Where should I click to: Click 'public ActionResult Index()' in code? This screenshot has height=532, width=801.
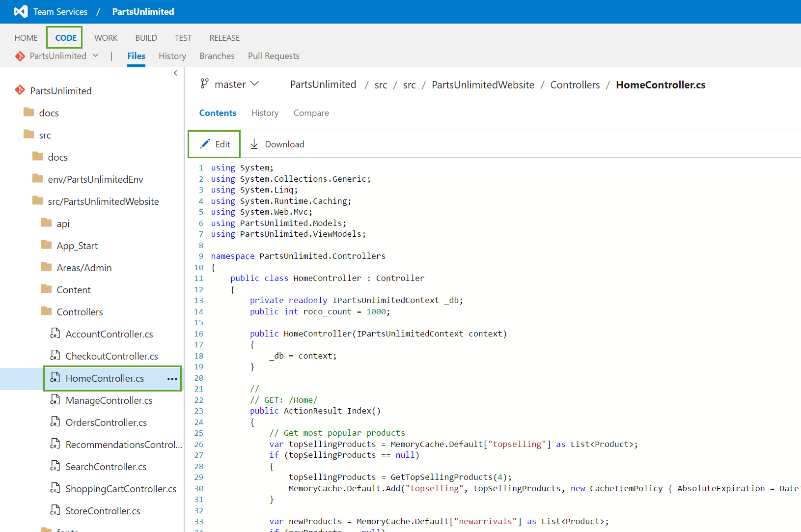click(x=315, y=411)
